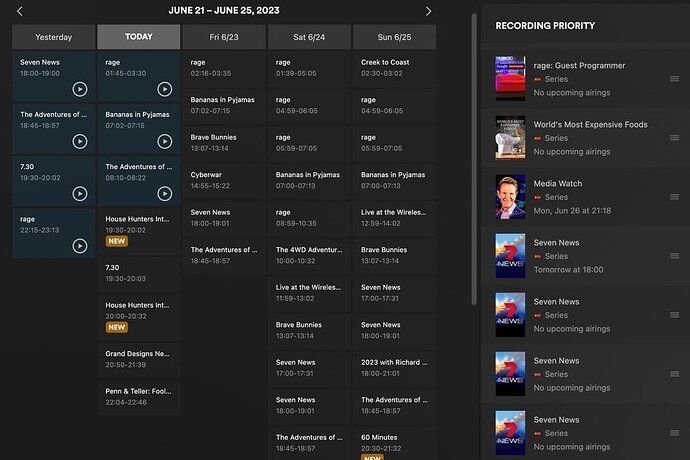Open 60 Minutes 20:30-21:32 entry
The width and height of the screenshot is (690, 460).
394,444
